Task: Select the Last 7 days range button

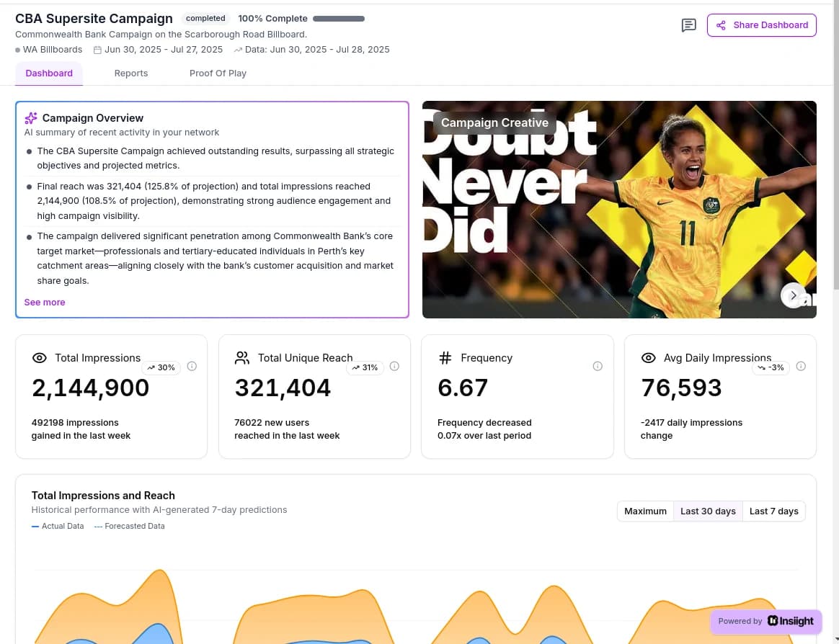Action: pos(773,511)
